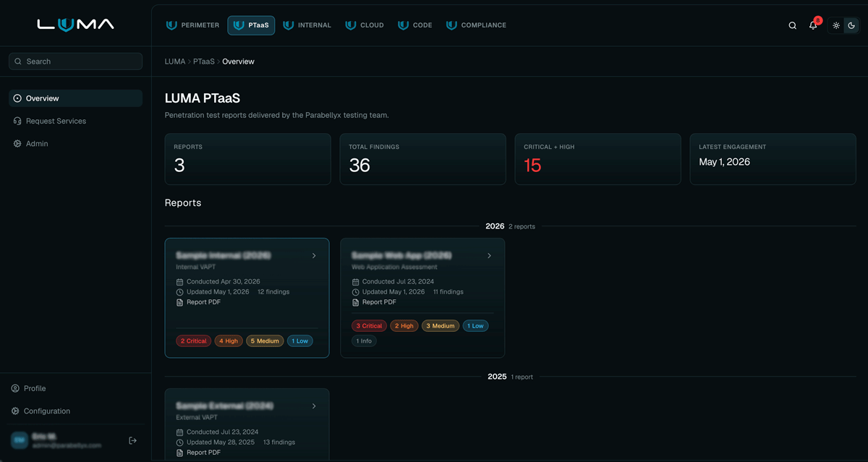The height and width of the screenshot is (462, 868).
Task: Click "12 findings" text
Action: (273, 292)
